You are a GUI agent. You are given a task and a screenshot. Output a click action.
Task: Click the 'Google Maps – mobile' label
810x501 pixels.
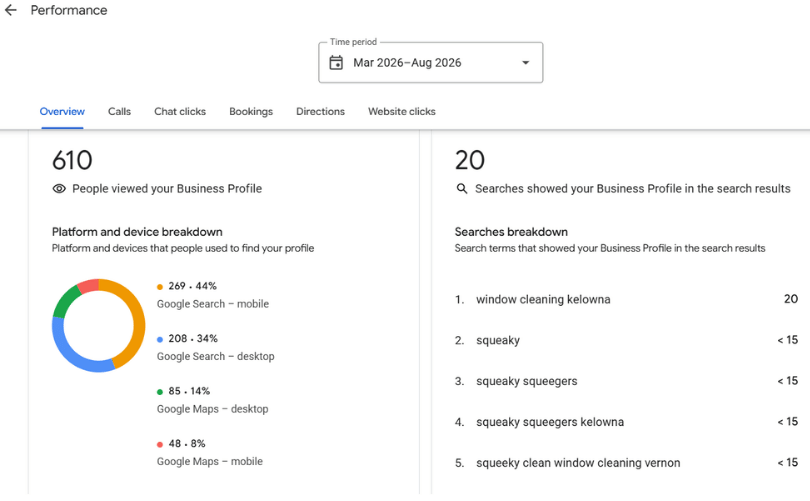pos(210,462)
